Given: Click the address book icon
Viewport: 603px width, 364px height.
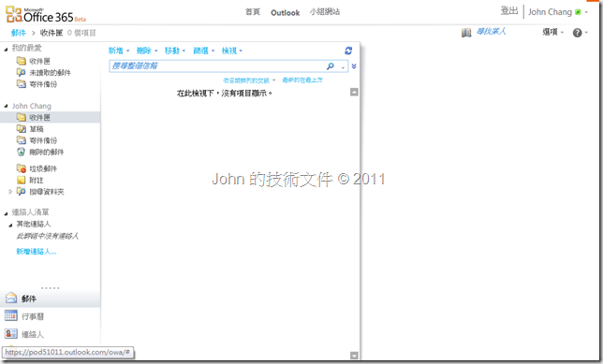Looking at the screenshot, I should pyautogui.click(x=466, y=33).
